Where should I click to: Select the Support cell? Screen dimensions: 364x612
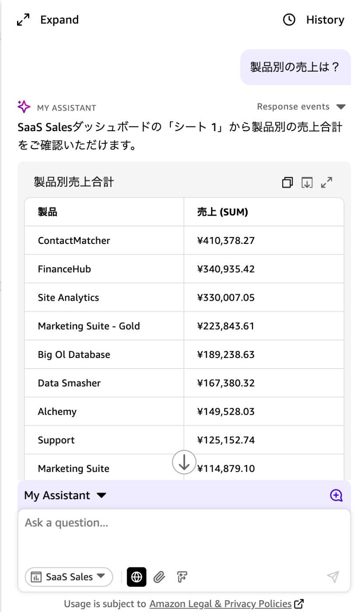104,440
